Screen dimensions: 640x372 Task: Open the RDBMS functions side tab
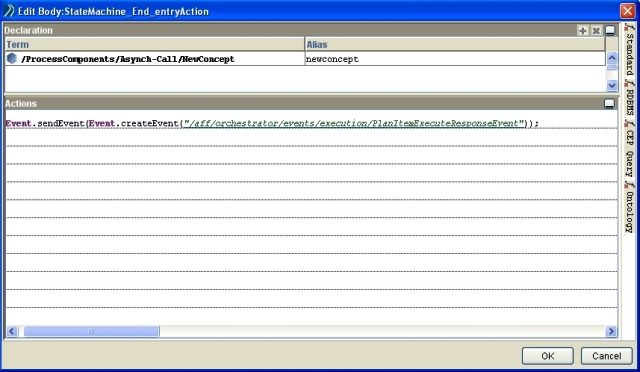(629, 98)
